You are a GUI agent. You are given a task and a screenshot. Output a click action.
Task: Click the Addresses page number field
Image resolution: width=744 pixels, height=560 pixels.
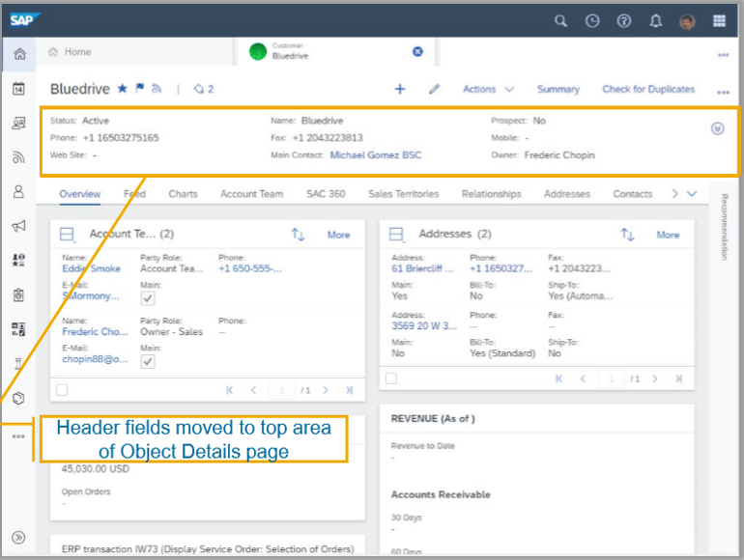(611, 378)
